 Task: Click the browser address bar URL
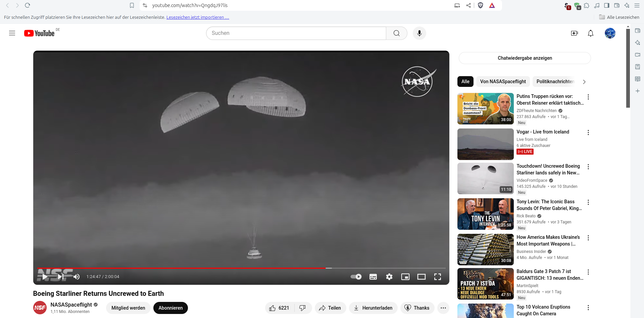point(190,5)
